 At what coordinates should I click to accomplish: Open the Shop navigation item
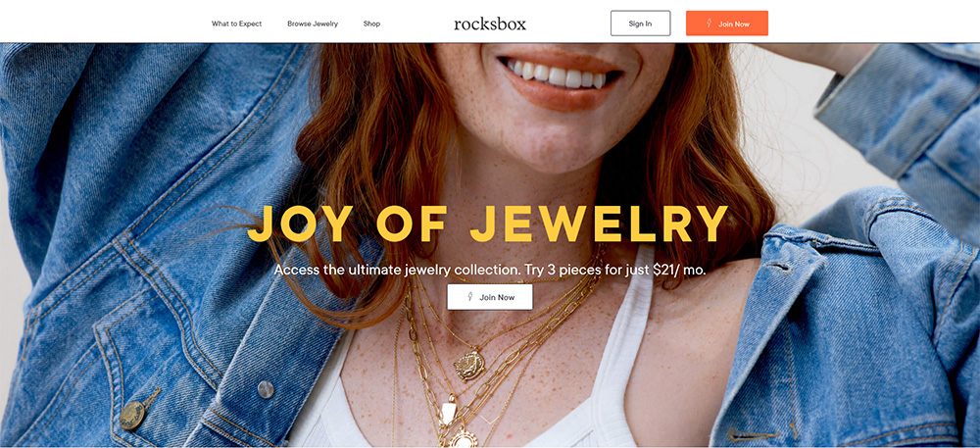[x=371, y=24]
